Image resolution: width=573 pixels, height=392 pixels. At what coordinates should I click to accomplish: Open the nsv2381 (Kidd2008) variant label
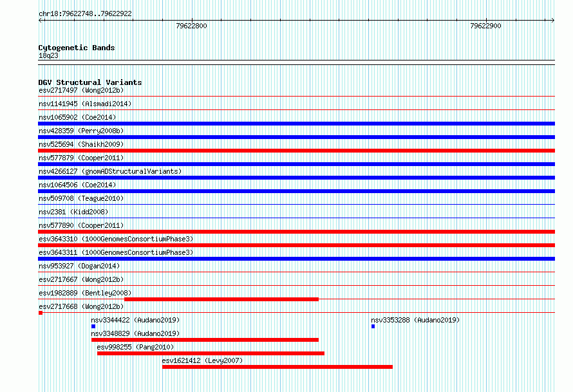coord(73,212)
